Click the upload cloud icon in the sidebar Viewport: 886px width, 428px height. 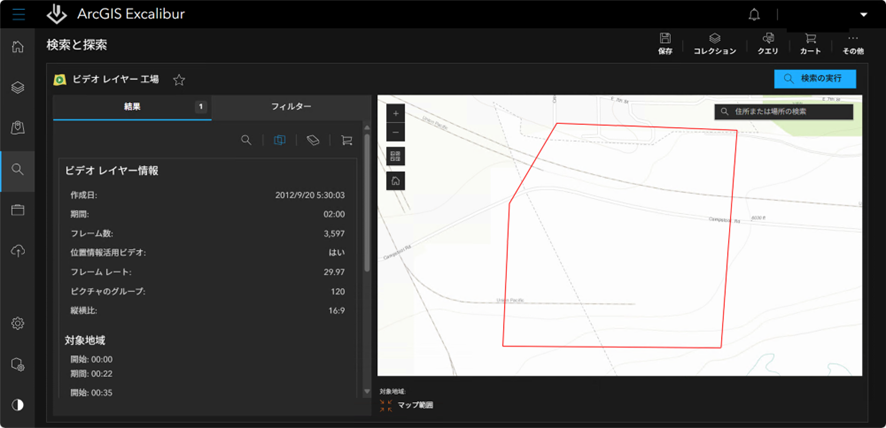point(17,251)
